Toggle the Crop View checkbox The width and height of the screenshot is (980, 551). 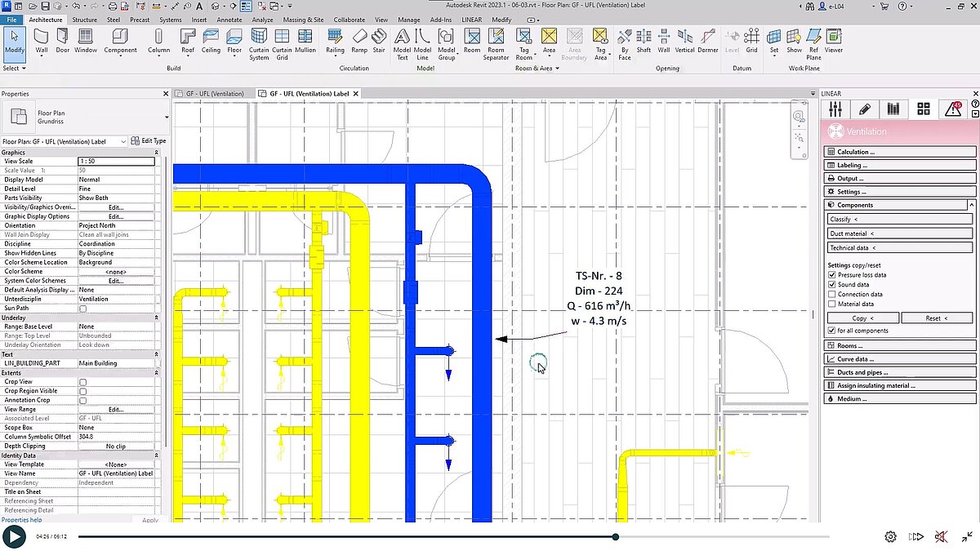tap(82, 382)
